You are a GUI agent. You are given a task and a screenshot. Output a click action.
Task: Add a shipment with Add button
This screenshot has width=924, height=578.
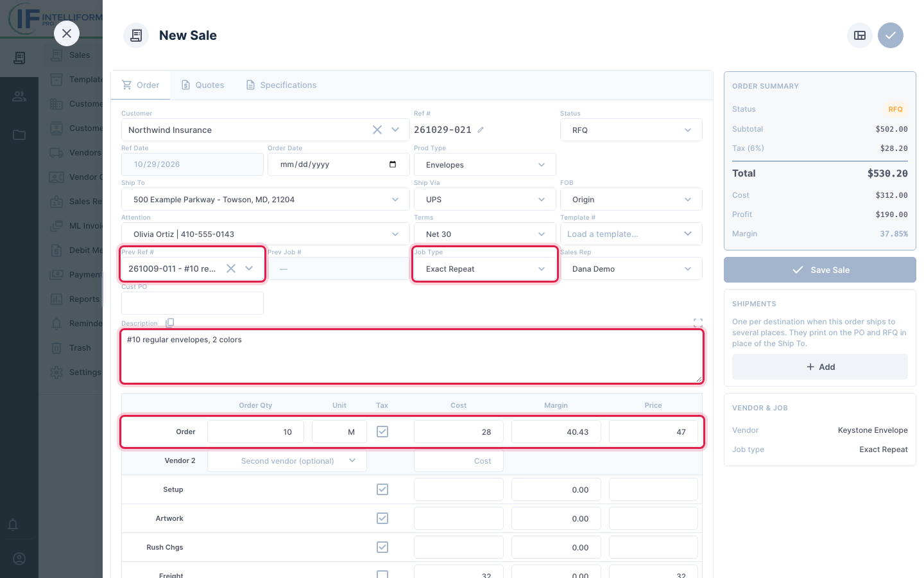pos(820,367)
